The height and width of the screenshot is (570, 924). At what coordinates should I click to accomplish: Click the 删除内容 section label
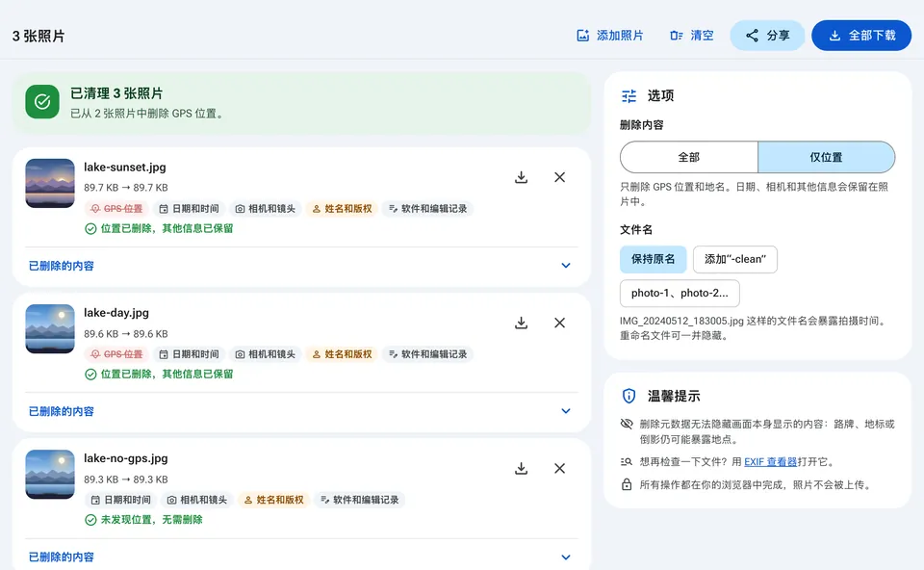point(642,125)
